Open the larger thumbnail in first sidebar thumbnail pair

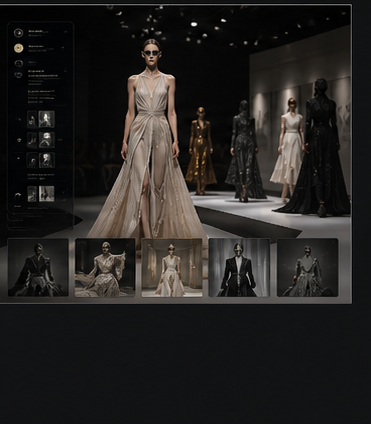tap(47, 119)
